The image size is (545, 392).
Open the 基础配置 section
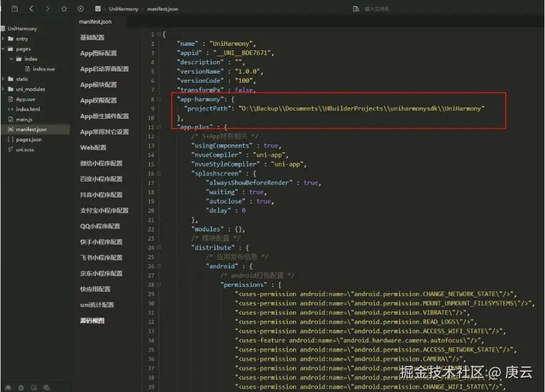coord(92,37)
